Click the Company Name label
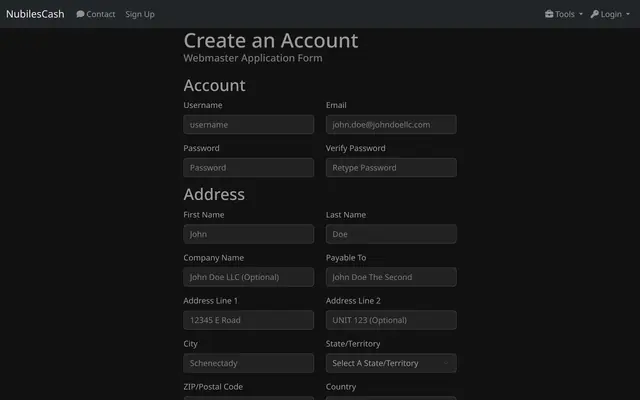The image size is (640, 400). point(213,258)
